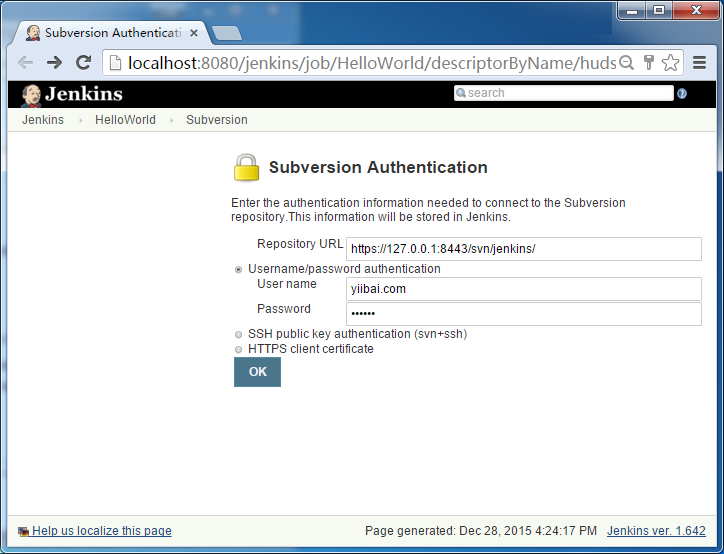The width and height of the screenshot is (724, 554).
Task: Click the Page generated timestamp text
Action: (x=481, y=531)
